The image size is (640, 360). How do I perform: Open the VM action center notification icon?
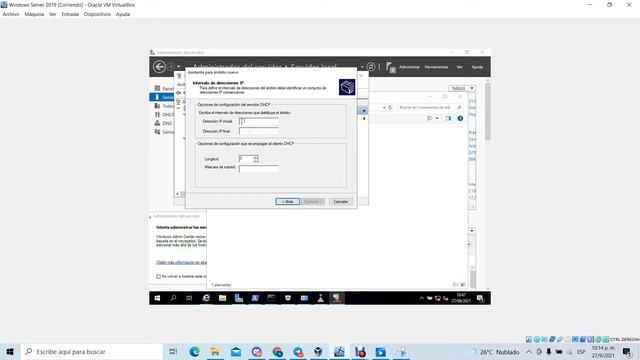[x=480, y=298]
